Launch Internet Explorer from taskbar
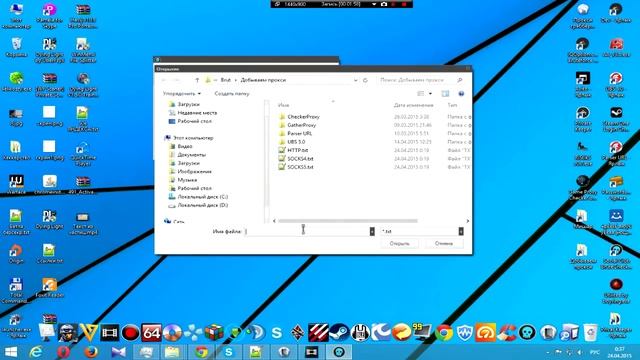 click(36, 352)
